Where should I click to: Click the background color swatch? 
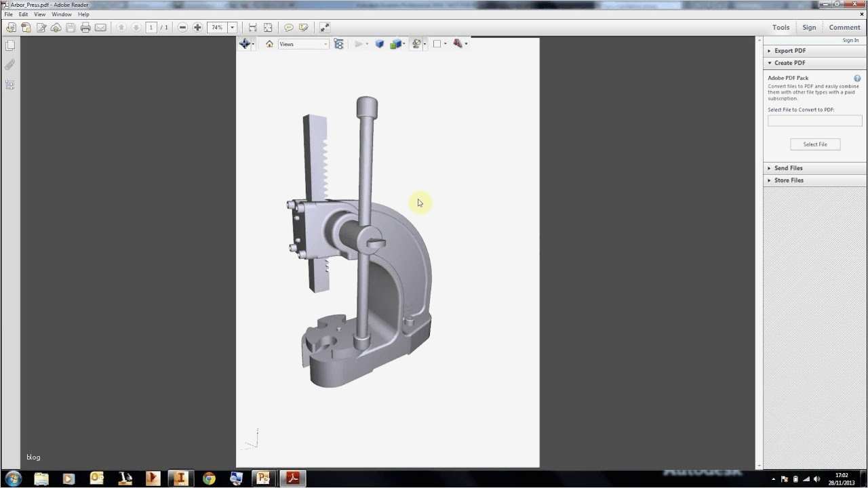click(437, 44)
